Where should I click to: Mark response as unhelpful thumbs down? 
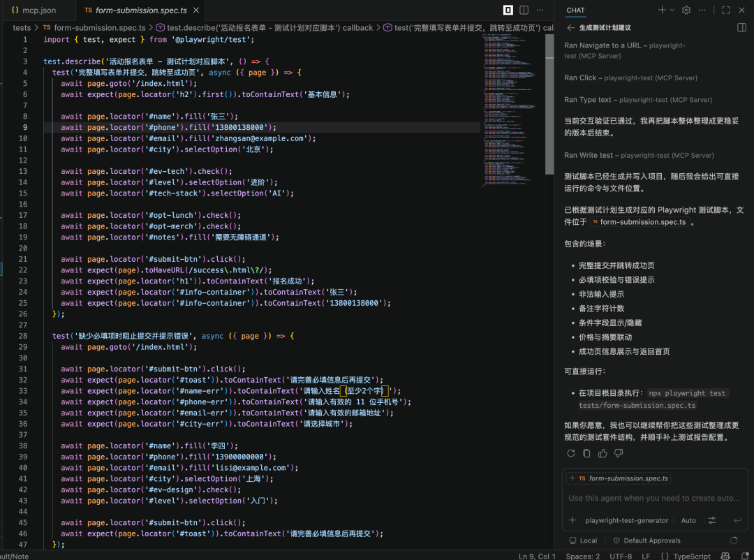point(619,453)
